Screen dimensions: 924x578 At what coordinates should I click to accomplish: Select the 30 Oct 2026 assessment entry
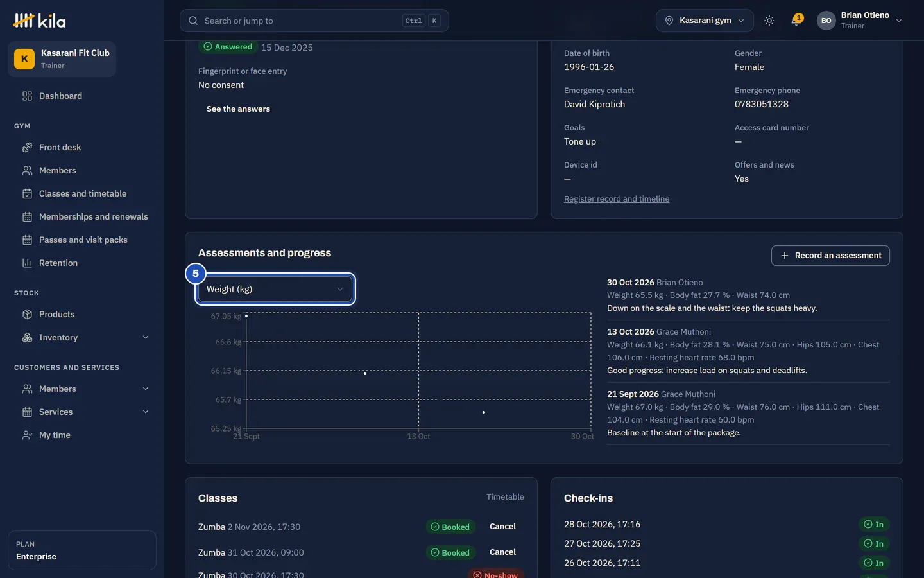(748, 295)
